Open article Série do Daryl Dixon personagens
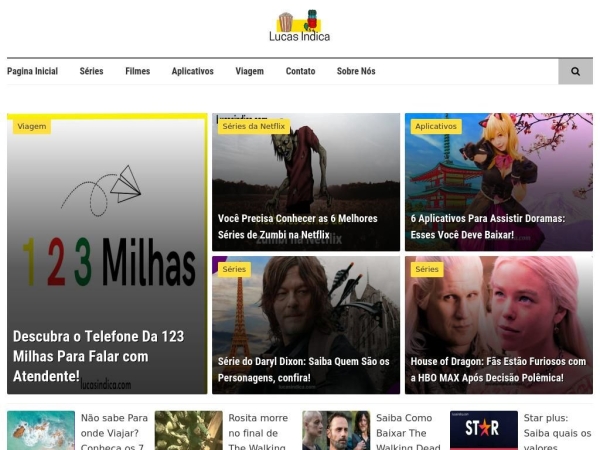600x450 pixels. click(x=303, y=370)
